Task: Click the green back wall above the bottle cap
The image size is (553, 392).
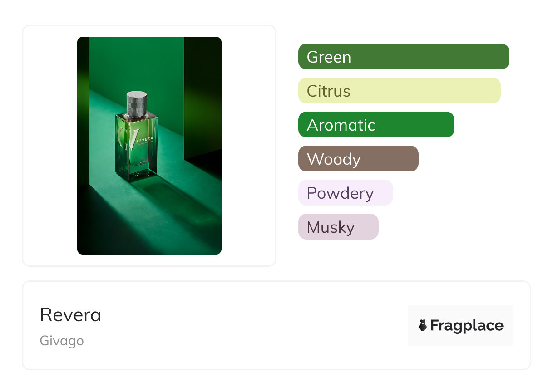Action: pos(136,64)
